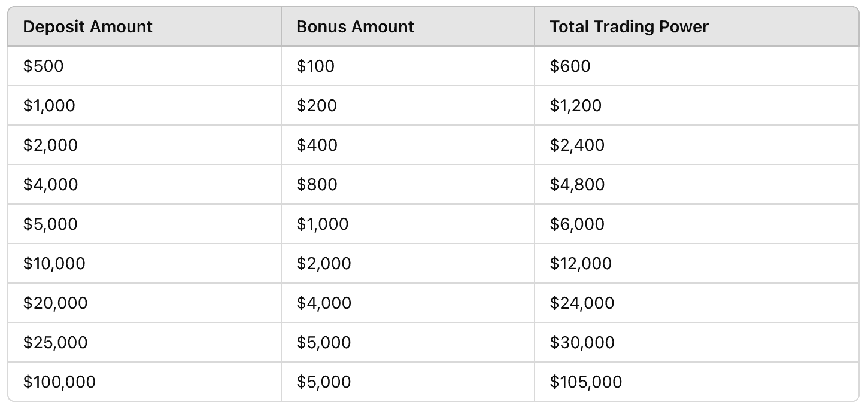
Task: Click the $30,000 total trading power cell
Action: click(x=582, y=342)
